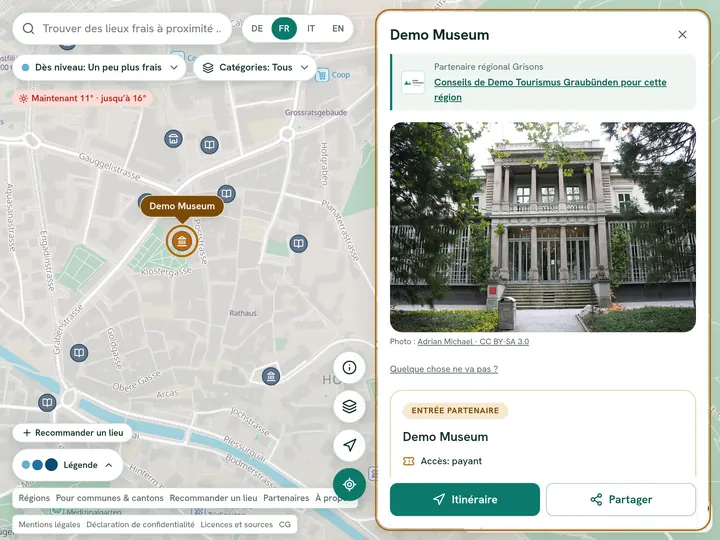This screenshot has height=540, width=720.
Task: Click the Rathaus map label
Action: tap(243, 313)
